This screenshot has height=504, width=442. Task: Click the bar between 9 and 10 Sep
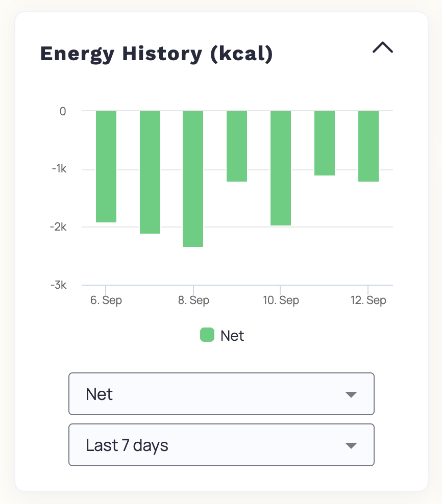coord(237,145)
